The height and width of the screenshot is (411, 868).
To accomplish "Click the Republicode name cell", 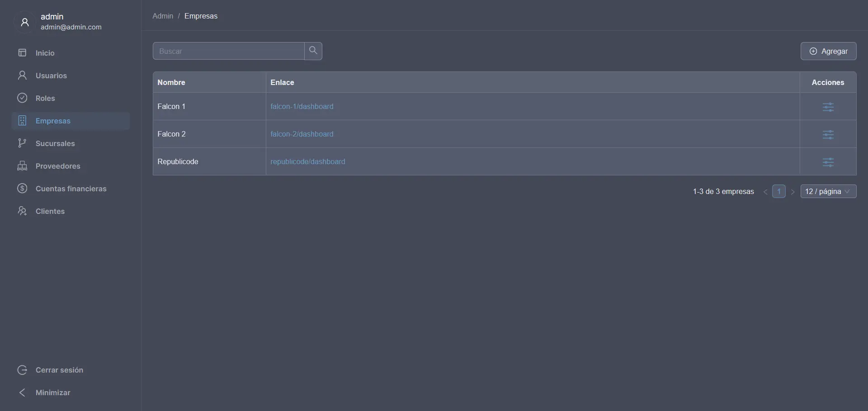I will click(x=209, y=161).
